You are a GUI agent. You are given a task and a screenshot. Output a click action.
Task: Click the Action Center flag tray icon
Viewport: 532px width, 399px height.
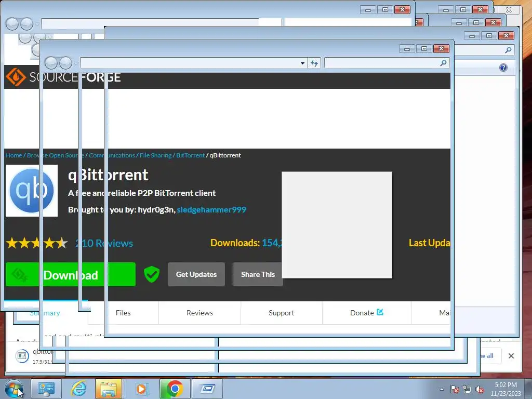[x=454, y=389]
